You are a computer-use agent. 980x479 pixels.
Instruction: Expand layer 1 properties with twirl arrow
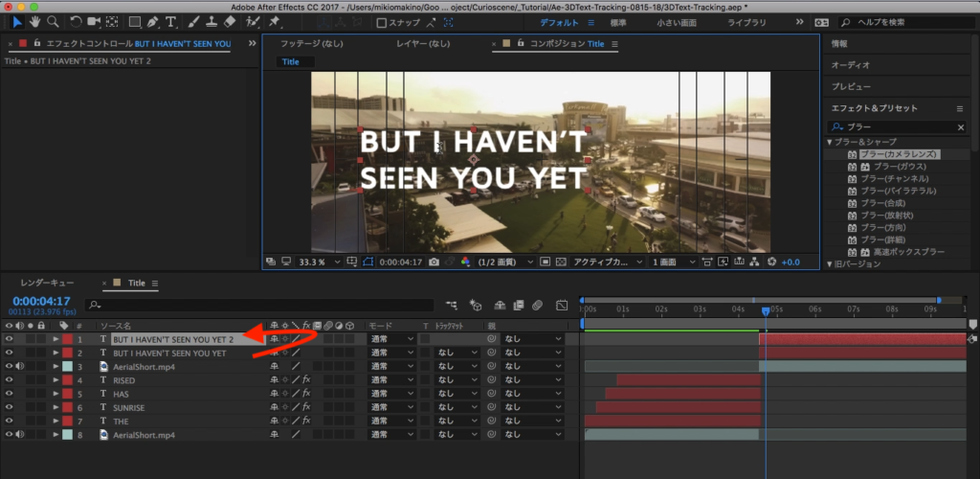[56, 339]
